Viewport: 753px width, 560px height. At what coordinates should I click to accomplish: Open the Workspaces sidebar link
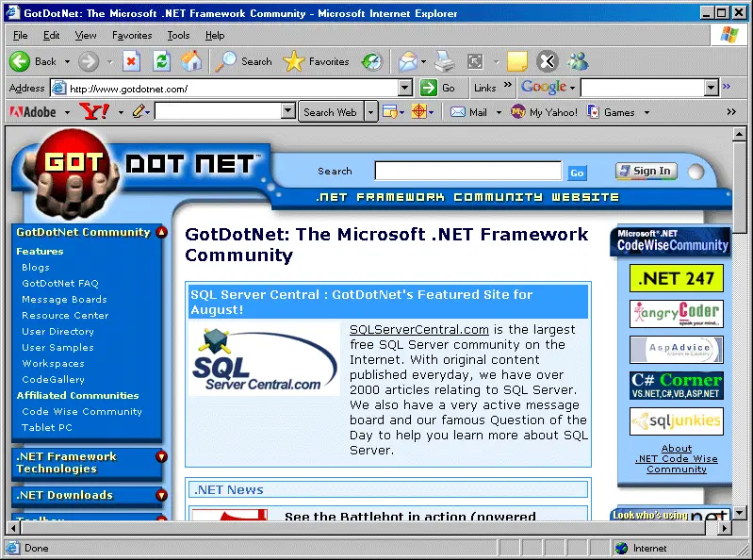pos(54,364)
